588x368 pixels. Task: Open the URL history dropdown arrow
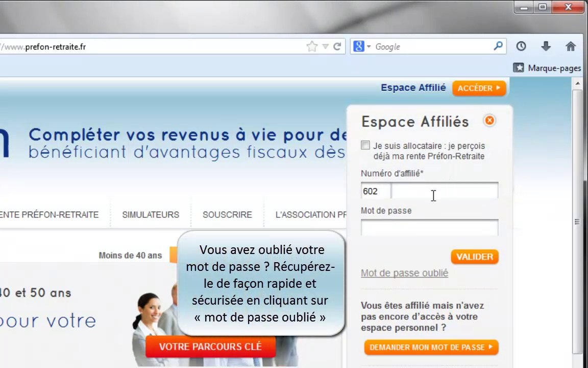[x=326, y=47]
